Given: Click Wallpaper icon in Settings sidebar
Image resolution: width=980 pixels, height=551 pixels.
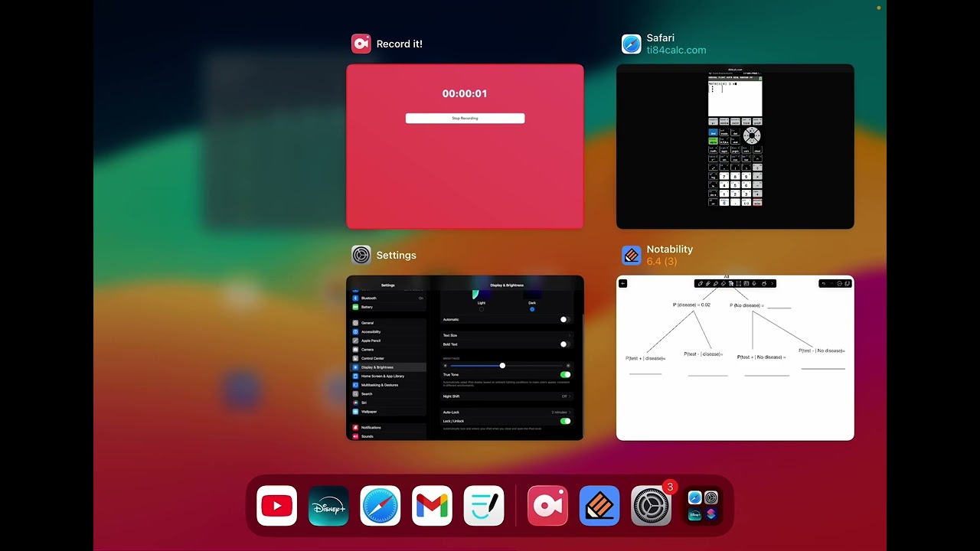Looking at the screenshot, I should click(355, 412).
